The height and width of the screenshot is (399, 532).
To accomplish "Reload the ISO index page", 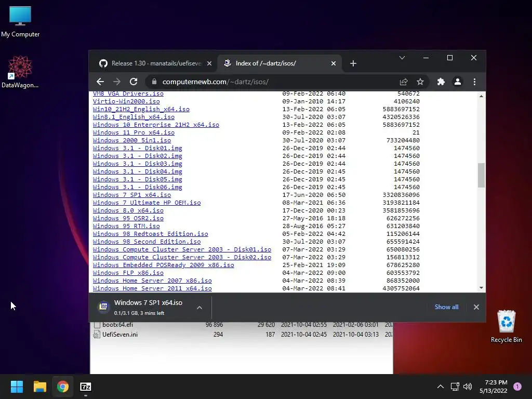I will tap(134, 82).
